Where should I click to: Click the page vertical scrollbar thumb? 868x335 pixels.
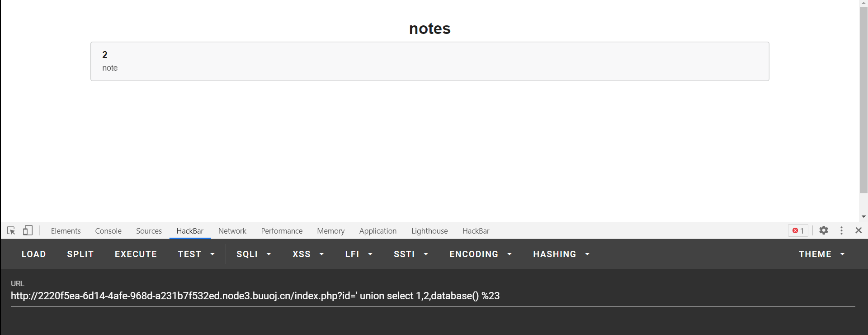(863, 100)
